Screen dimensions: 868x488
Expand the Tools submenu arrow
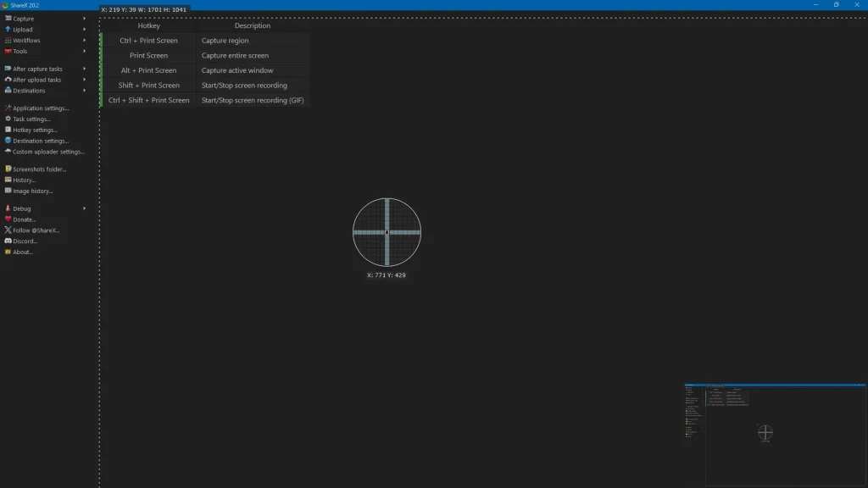(x=85, y=51)
